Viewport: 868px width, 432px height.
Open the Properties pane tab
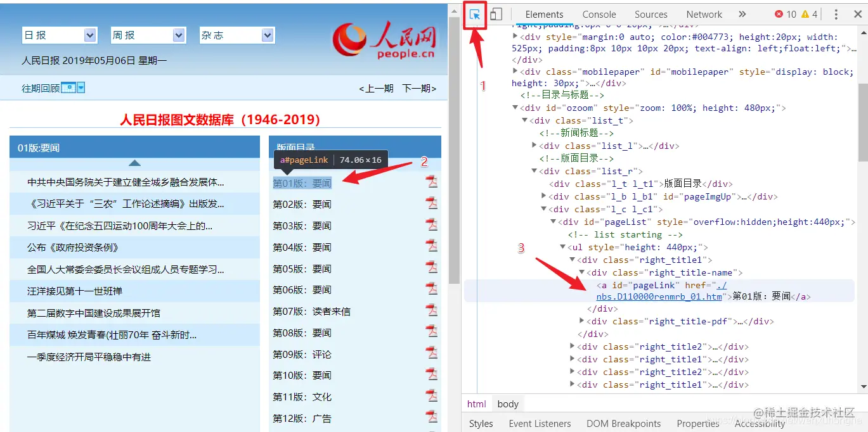tap(697, 423)
